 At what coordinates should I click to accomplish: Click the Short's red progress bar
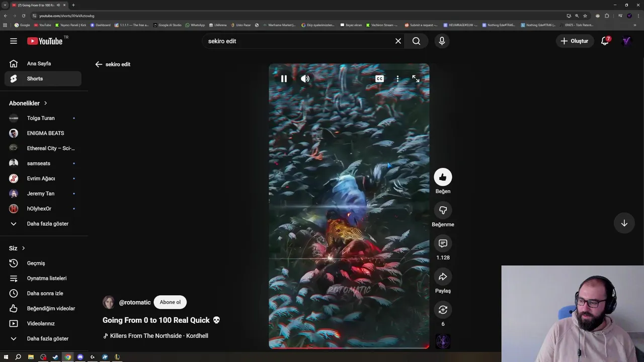[x=349, y=347]
